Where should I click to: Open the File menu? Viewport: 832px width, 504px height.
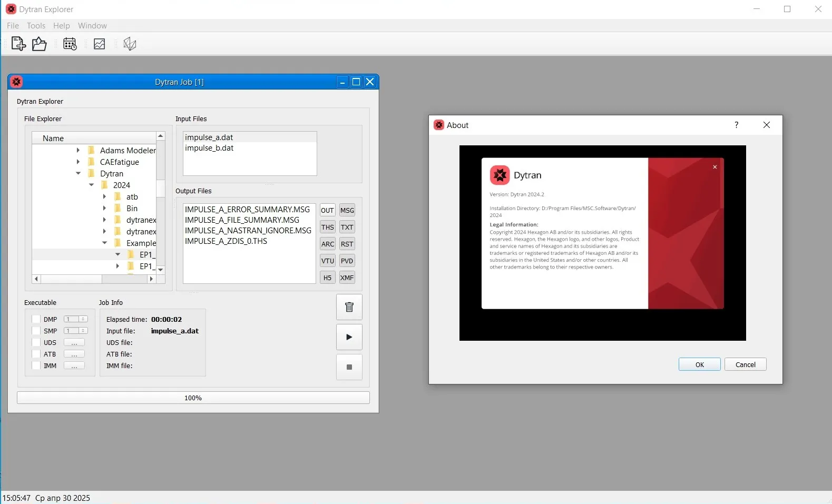[x=13, y=25]
